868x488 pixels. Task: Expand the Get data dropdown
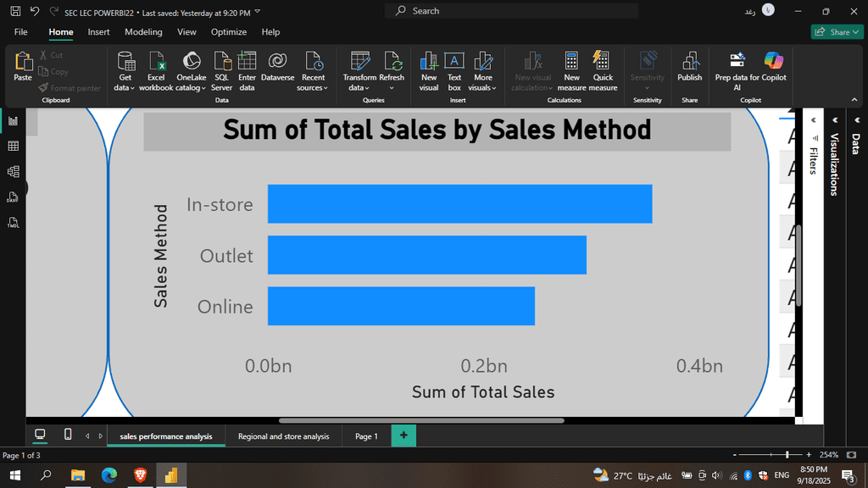pos(125,87)
